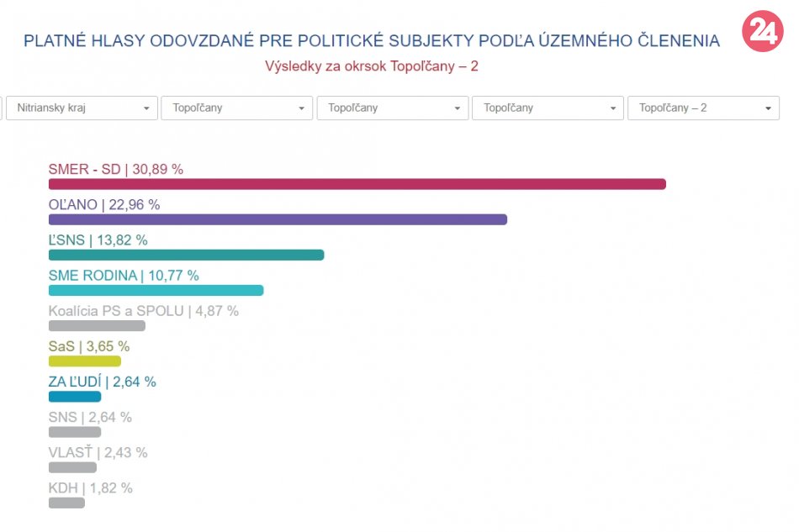
Task: Click the page title heading text
Action: click(371, 40)
